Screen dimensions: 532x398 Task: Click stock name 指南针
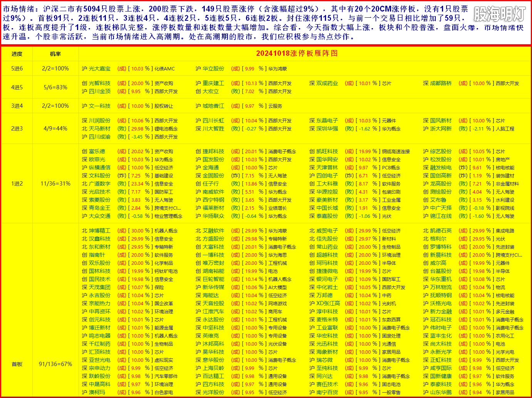(x=97, y=255)
